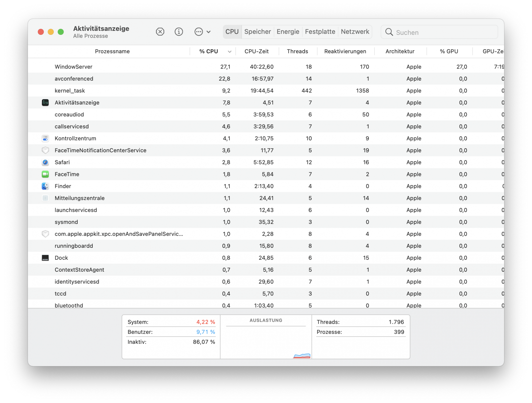Screen dimensions: 532x403
Task: Click into the Suchen search field
Action: click(444, 32)
